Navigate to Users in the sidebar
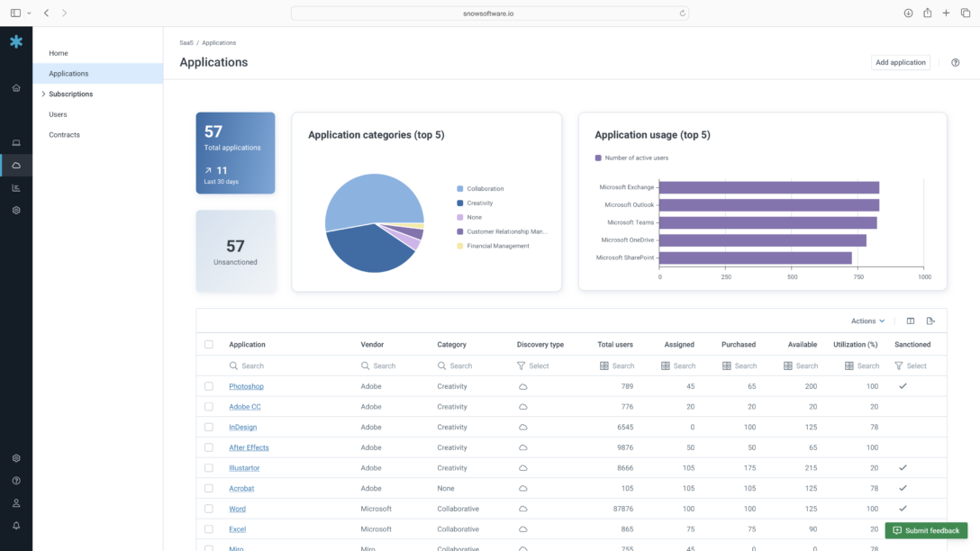This screenshot has width=980, height=551. pyautogui.click(x=57, y=113)
